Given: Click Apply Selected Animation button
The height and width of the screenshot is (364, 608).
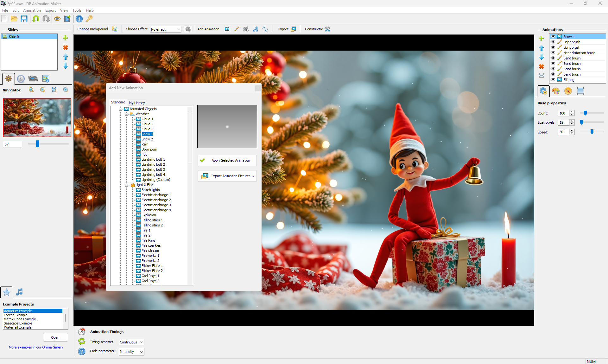Looking at the screenshot, I should [x=227, y=160].
